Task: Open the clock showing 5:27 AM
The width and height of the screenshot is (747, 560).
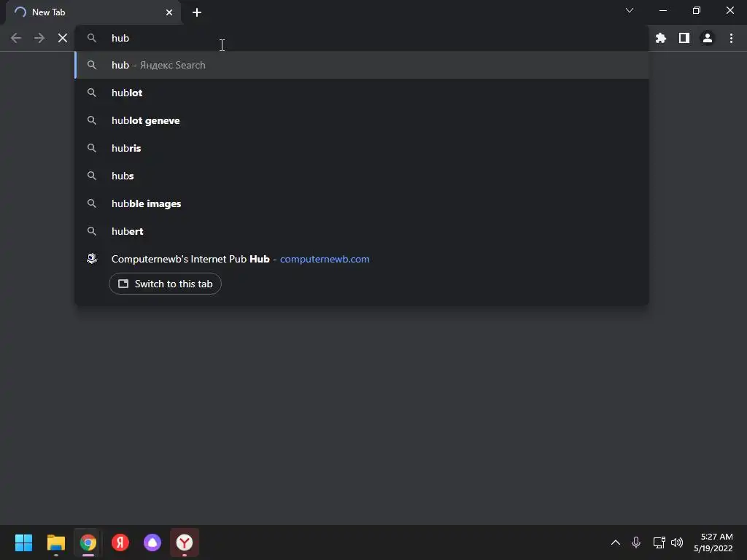Action: click(x=713, y=542)
